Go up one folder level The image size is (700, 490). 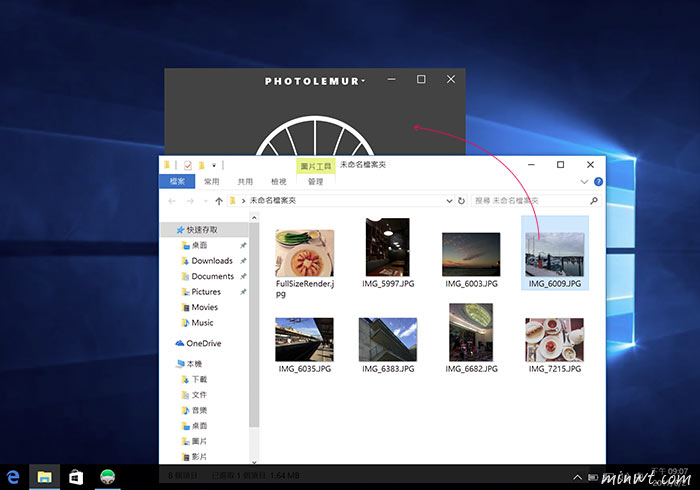coord(219,201)
